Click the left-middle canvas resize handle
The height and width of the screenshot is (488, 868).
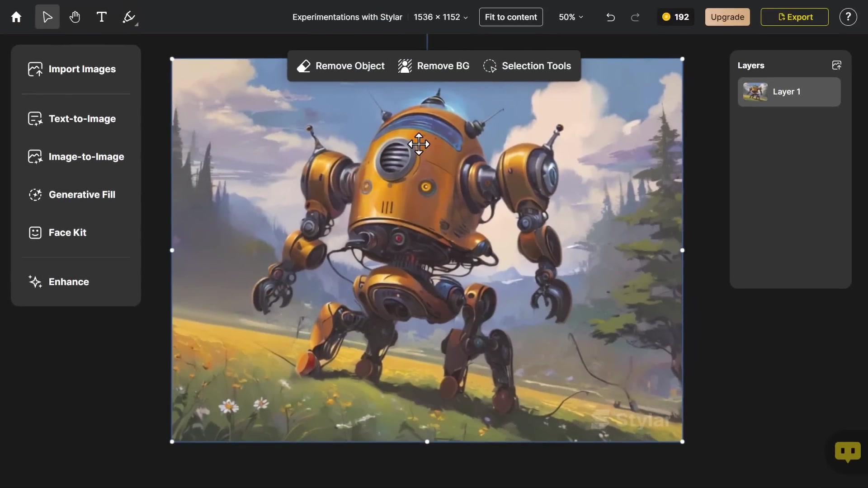[x=172, y=250]
